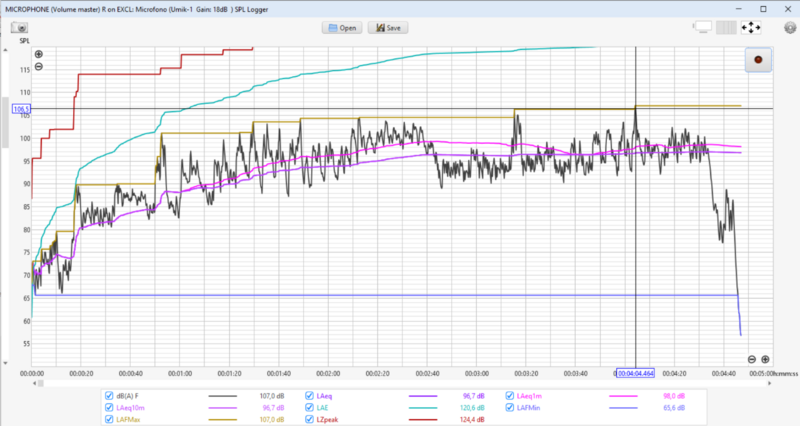Click the time axis zoom out icon
This screenshot has height=426, width=800.
coord(752,359)
